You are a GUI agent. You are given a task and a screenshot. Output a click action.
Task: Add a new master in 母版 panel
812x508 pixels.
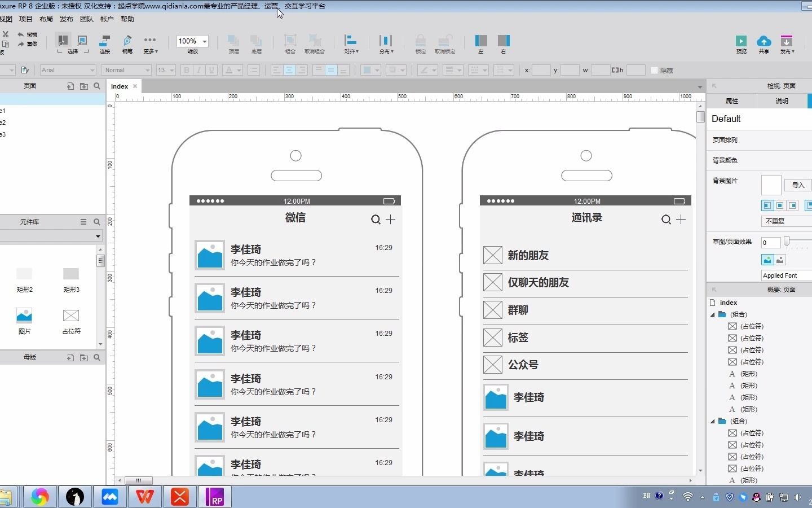[70, 357]
